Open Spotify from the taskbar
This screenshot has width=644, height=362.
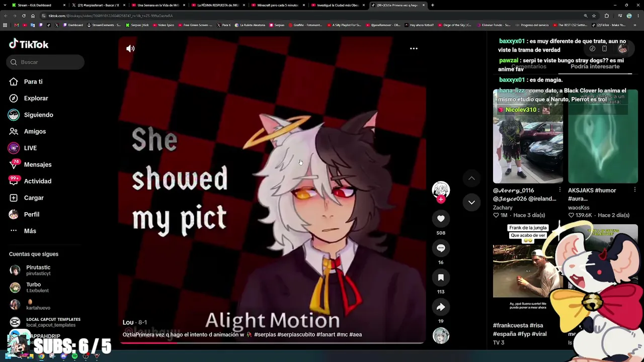[74, 356]
